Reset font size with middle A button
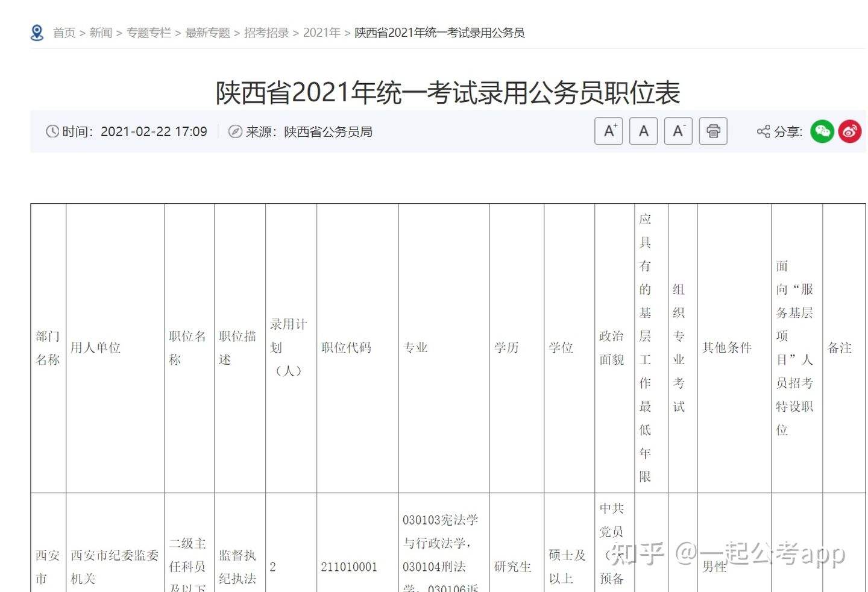This screenshot has height=592, width=868. click(x=644, y=131)
